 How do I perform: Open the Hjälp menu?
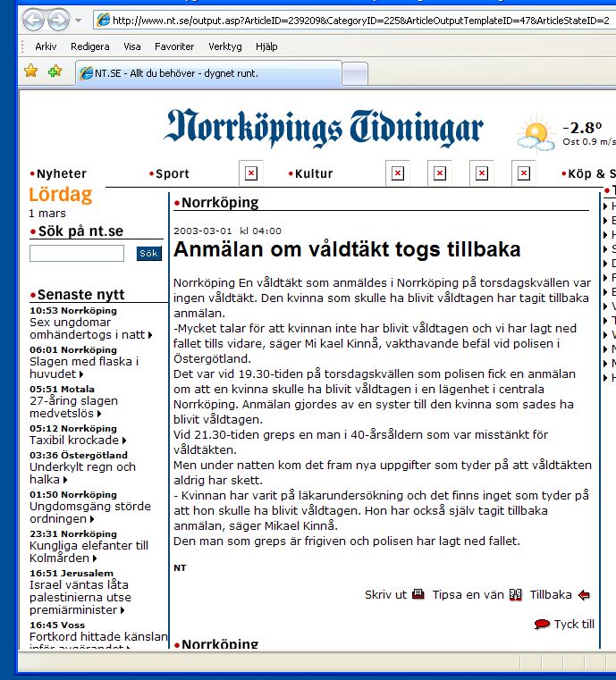pos(266,46)
